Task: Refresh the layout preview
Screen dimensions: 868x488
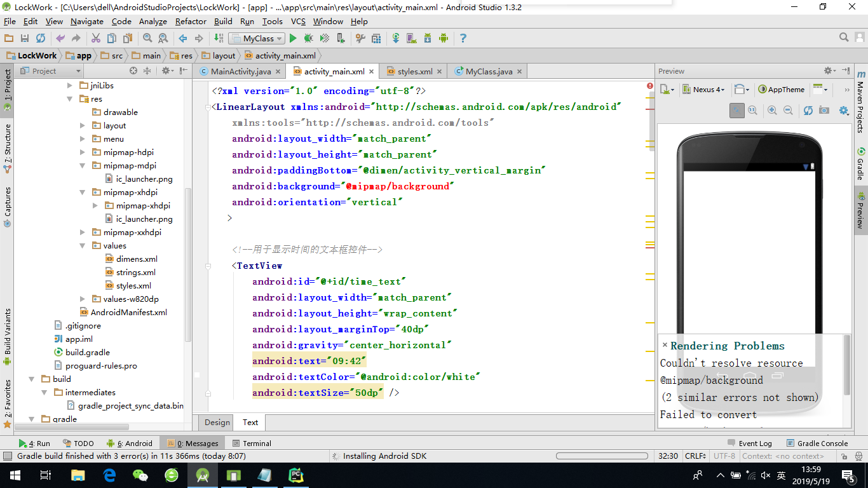Action: (x=808, y=111)
